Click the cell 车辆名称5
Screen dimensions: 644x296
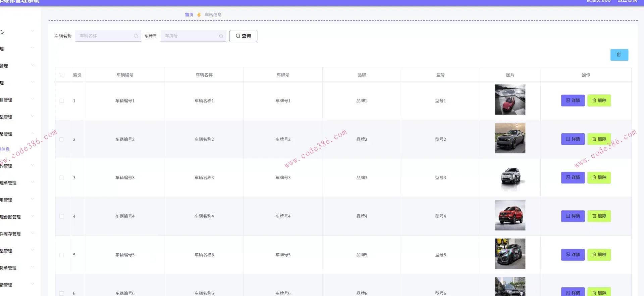204,255
